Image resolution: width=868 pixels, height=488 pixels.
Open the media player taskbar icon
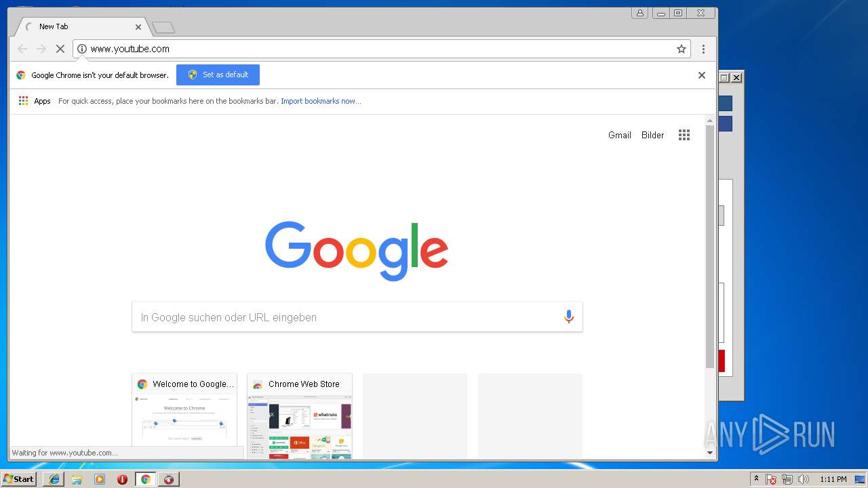[100, 479]
